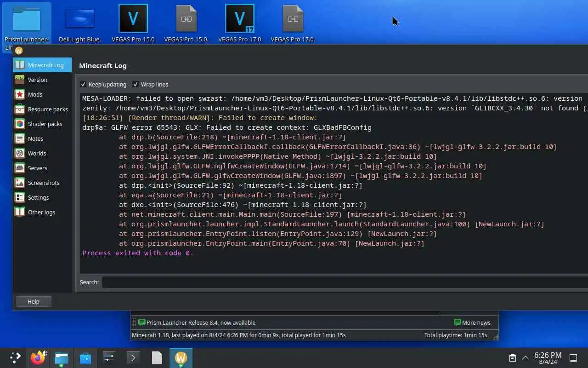Open the application launcher menu in taskbar
This screenshot has height=368, width=588.
15,357
